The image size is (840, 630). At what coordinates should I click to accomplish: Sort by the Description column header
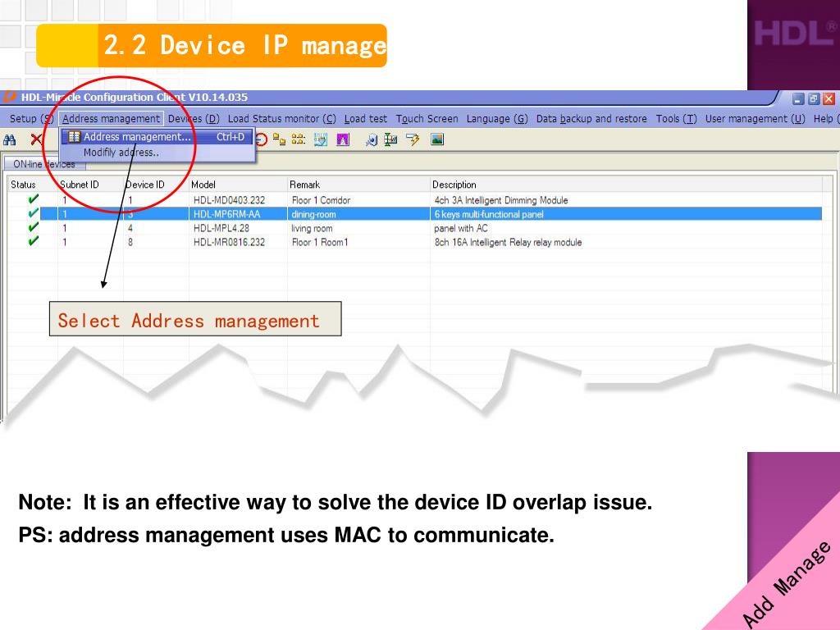pyautogui.click(x=454, y=185)
